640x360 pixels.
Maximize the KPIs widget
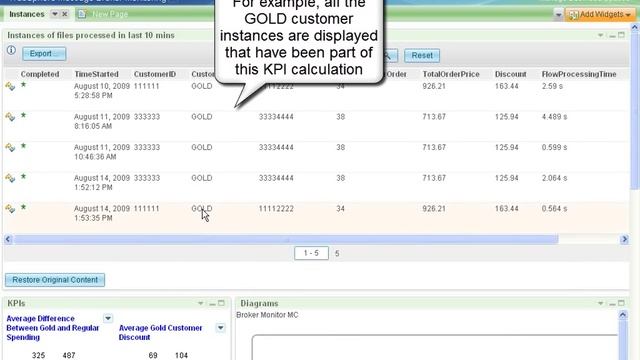(x=221, y=303)
